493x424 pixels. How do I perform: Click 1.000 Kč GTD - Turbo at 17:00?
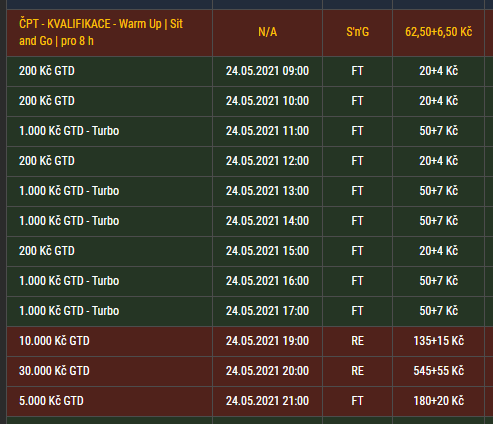click(x=69, y=311)
